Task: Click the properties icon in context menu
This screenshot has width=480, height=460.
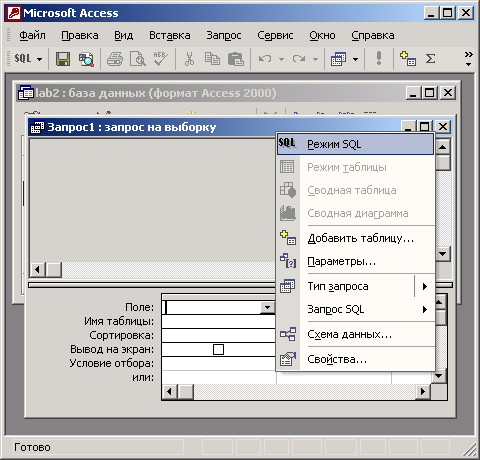Action: pyautogui.click(x=288, y=359)
